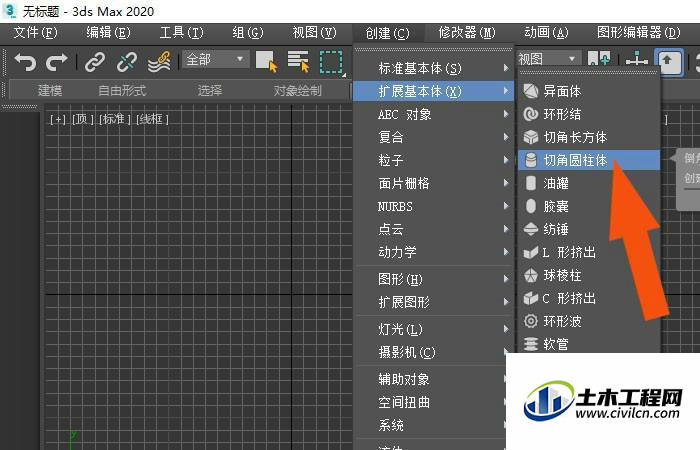Open the Select by Name icon
The image size is (700, 450).
click(298, 61)
